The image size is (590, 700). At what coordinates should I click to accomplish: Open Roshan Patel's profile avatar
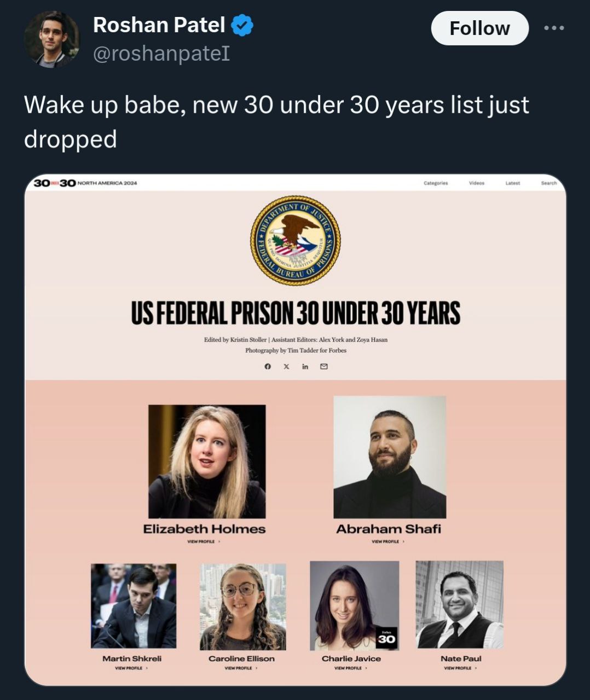(x=51, y=39)
